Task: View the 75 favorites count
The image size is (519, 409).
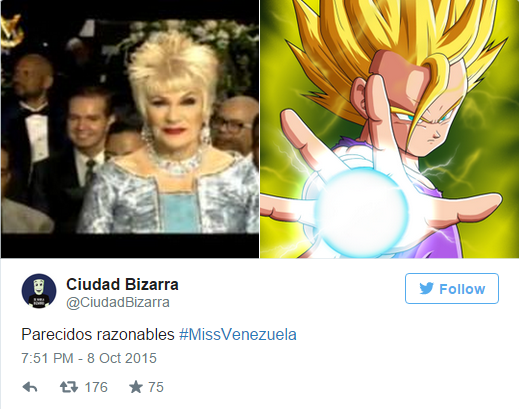Action: pos(156,387)
